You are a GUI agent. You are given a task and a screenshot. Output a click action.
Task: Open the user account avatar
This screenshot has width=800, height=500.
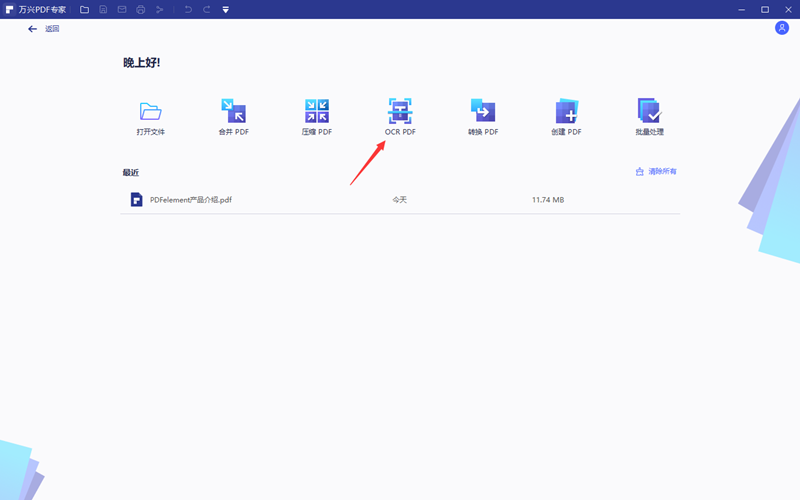click(x=782, y=28)
